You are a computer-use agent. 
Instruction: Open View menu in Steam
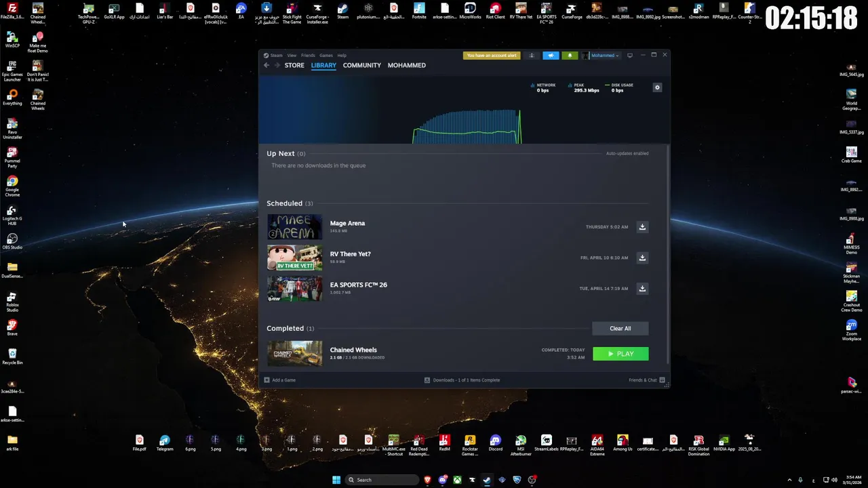292,56
